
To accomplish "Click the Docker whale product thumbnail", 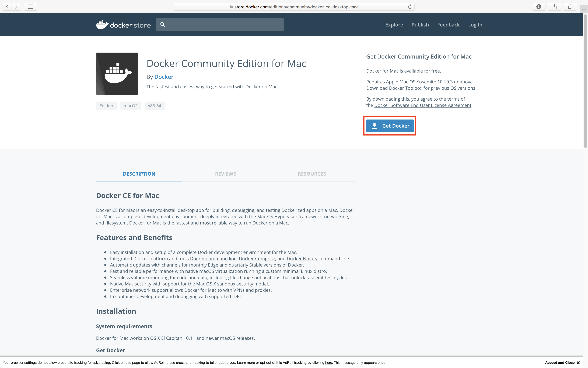I will 117,73.
